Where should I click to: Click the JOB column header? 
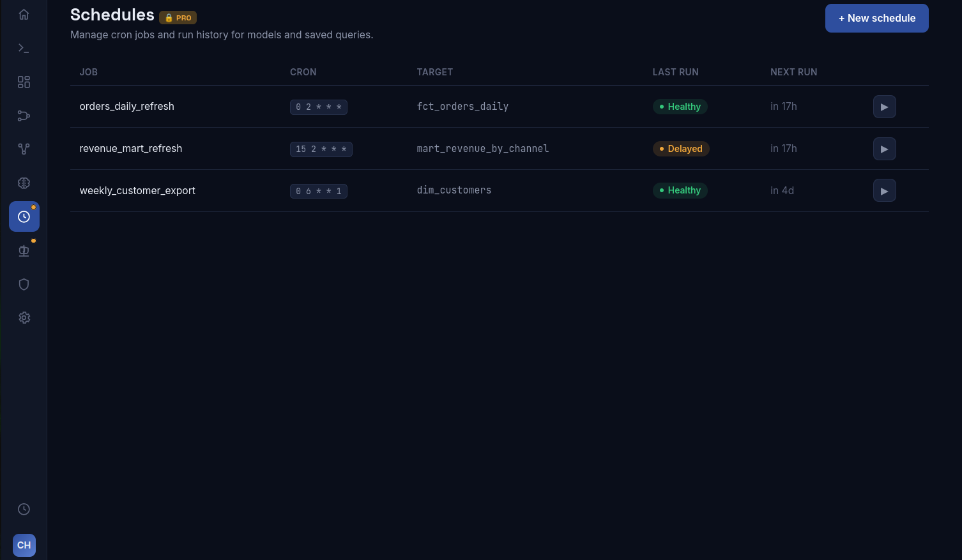click(x=89, y=72)
